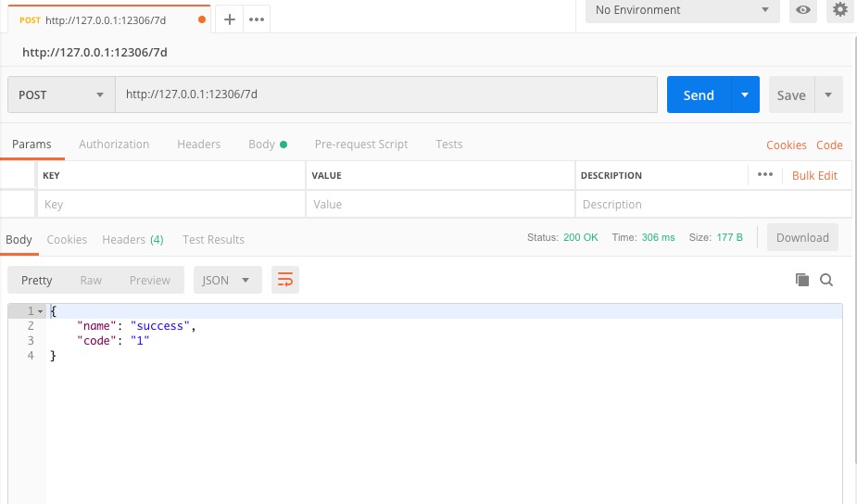Open response Headers (4) tab
Screen dimensions: 857x504
(132, 239)
